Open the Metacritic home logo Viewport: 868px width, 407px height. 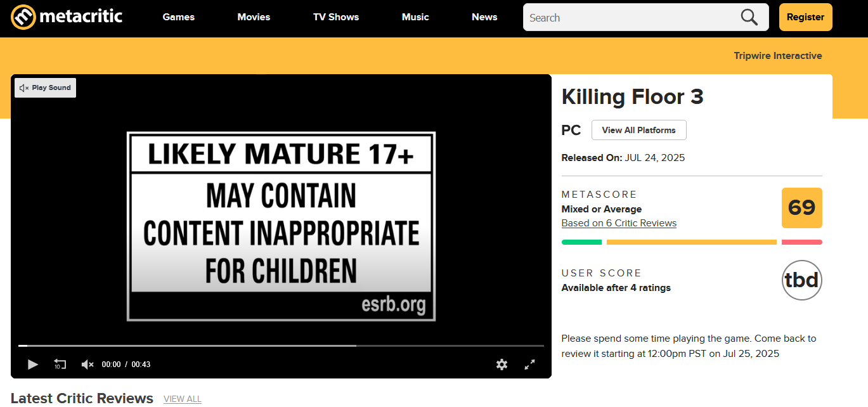click(67, 17)
